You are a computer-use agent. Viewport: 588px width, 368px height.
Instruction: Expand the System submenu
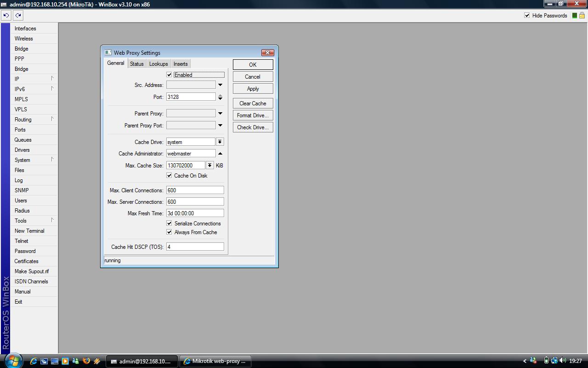[x=52, y=159]
